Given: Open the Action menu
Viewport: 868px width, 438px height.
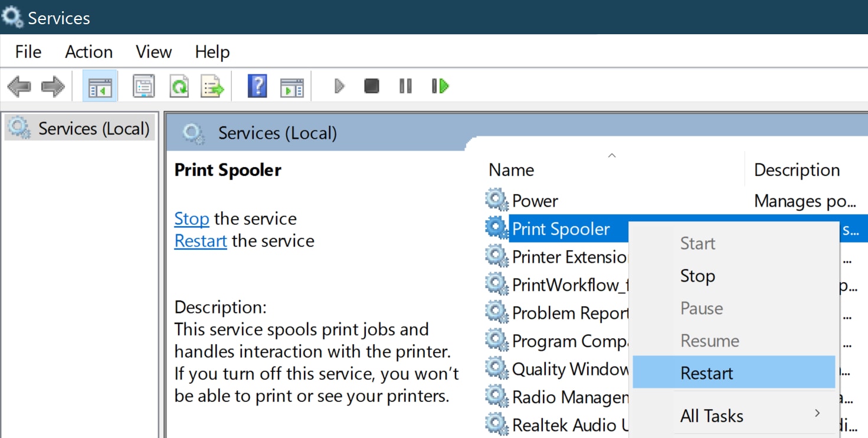Looking at the screenshot, I should click(89, 52).
